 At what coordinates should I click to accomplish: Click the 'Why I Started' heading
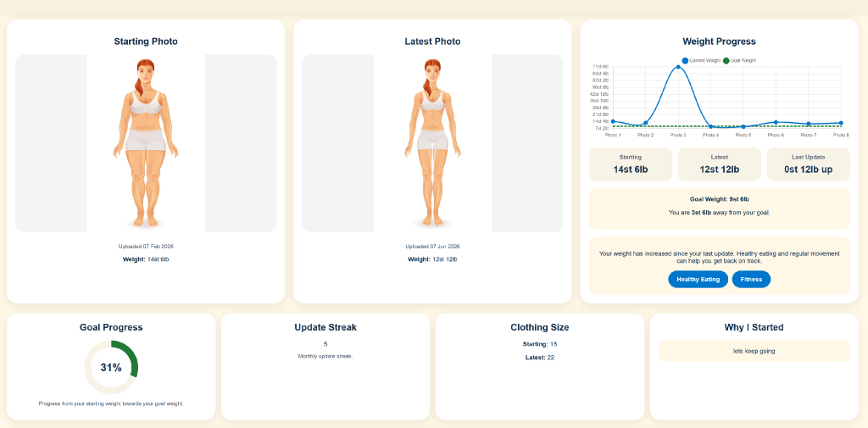[x=754, y=327]
